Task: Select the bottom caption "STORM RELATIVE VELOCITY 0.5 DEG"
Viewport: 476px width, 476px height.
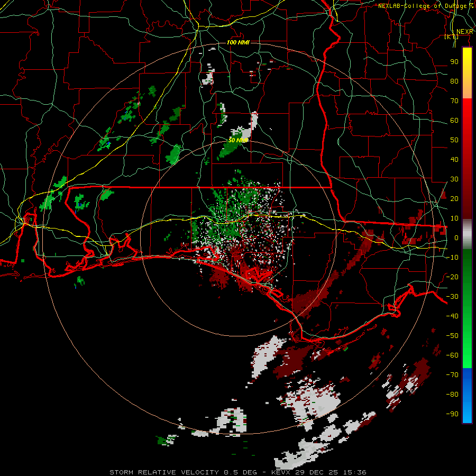Action: click(183, 472)
